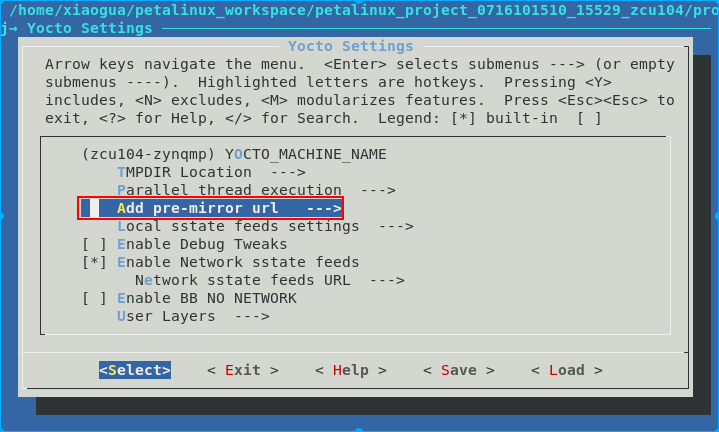
Task: Open Add pre-mirror url submenu
Action: tap(210, 208)
